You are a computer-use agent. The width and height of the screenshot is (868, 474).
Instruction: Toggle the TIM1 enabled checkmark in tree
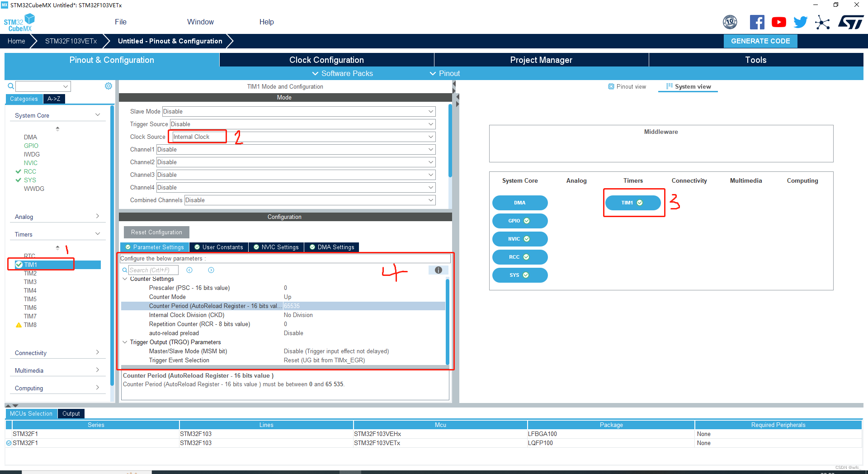click(x=19, y=265)
